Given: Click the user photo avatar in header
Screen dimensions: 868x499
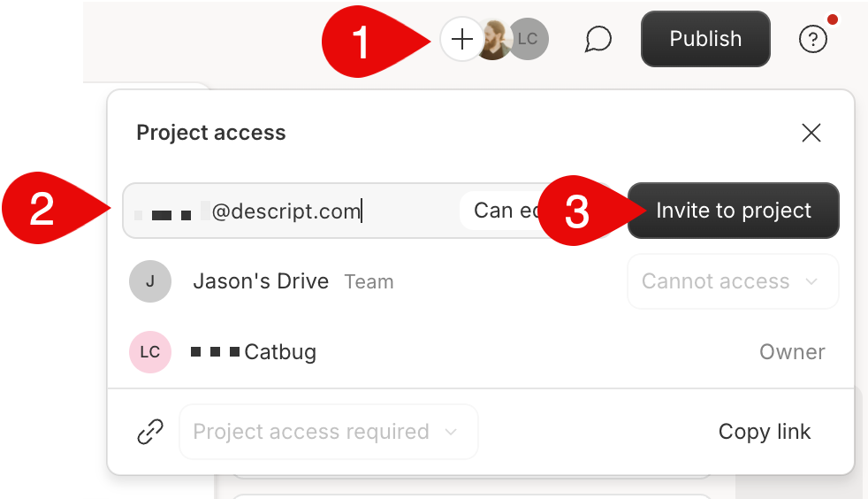Looking at the screenshot, I should click(495, 39).
